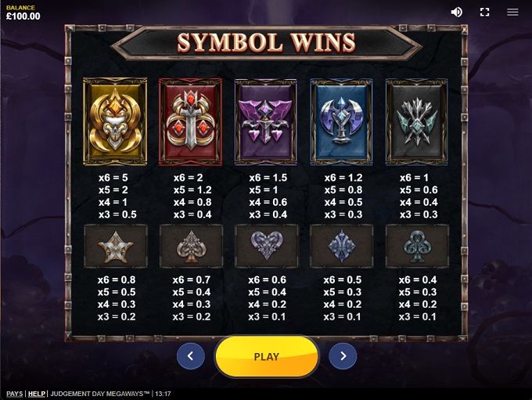The image size is (532, 400).
Task: Select the golden skull symbol card
Action: (x=115, y=121)
